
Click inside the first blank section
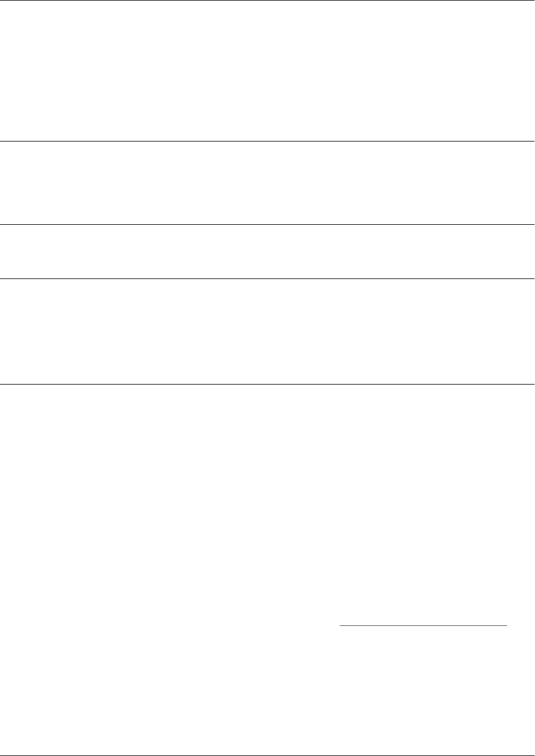(x=267, y=71)
